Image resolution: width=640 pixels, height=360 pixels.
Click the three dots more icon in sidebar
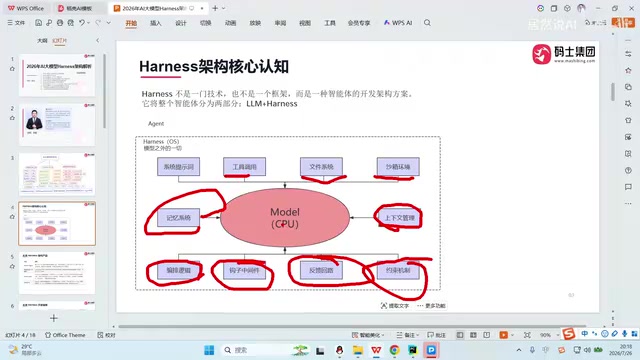coord(628,203)
